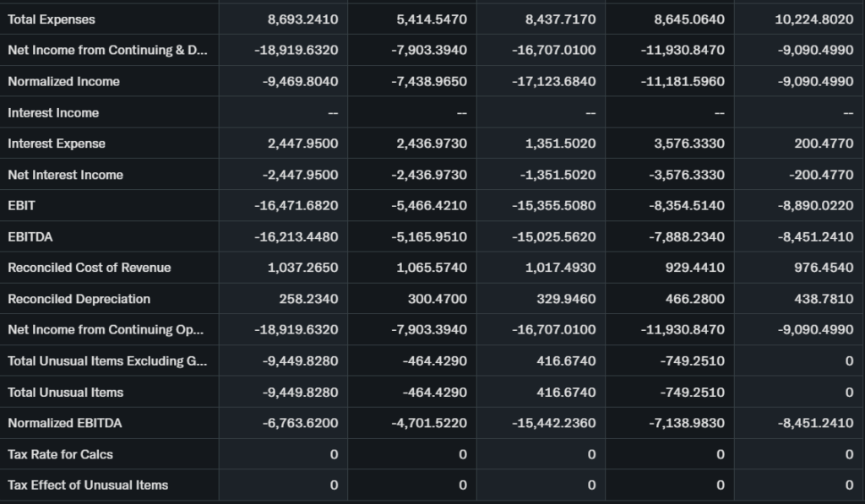
Task: Click the Net Interest Income label
Action: pyautogui.click(x=65, y=175)
